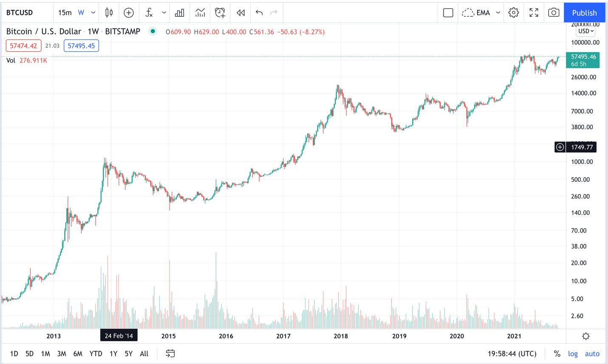Viewport: 608px width, 364px height.
Task: Click the 1W interval label in legend
Action: [93, 31]
